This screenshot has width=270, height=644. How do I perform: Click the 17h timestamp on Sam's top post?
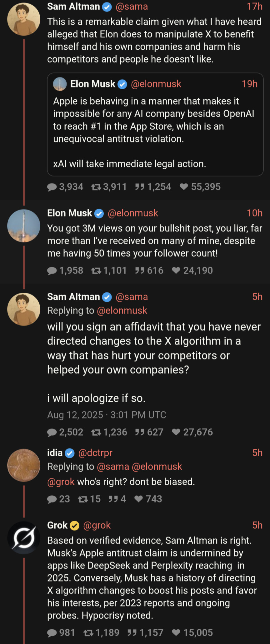(x=254, y=7)
